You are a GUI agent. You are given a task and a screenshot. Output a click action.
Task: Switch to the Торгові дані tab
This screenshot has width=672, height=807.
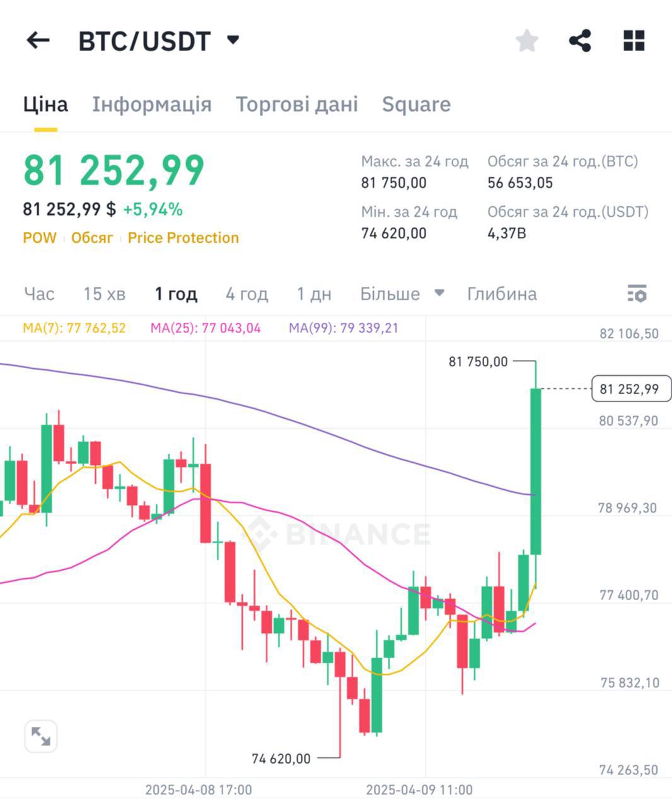tap(296, 104)
